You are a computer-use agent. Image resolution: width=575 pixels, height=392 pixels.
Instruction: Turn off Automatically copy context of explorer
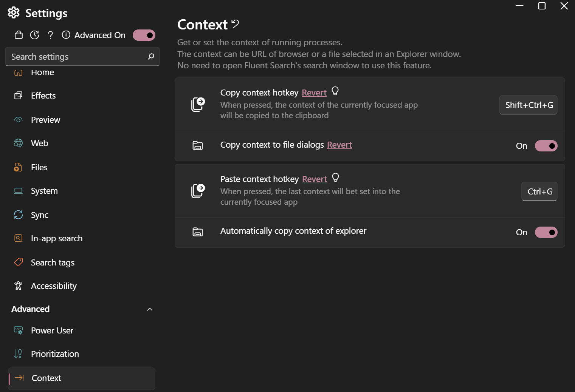[546, 232]
